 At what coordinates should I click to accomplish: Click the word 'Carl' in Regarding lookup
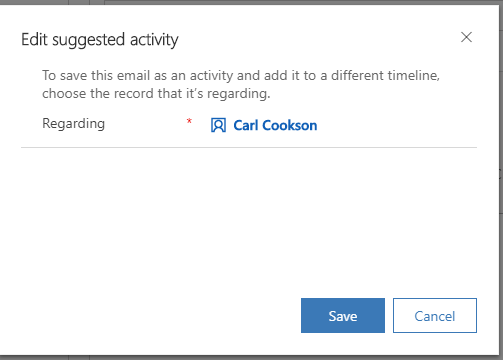(x=246, y=125)
